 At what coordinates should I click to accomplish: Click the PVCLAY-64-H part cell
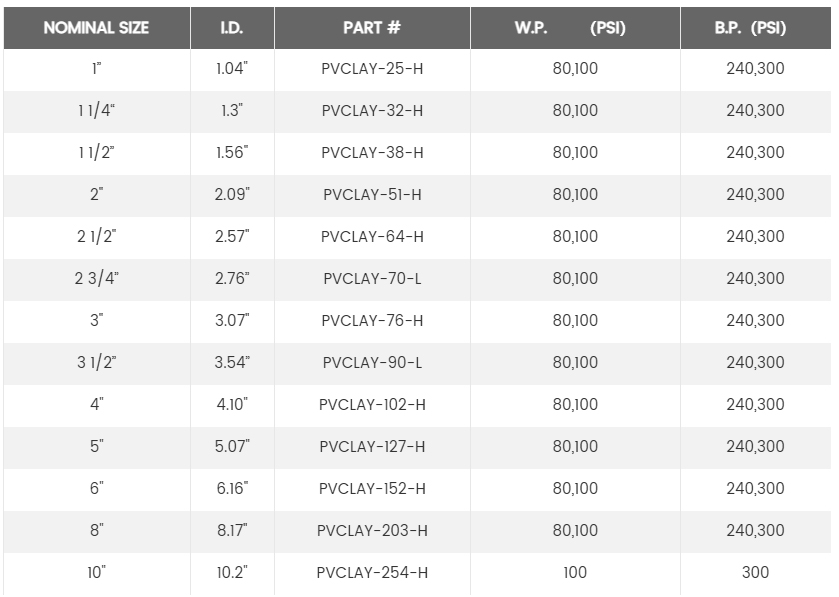tap(372, 237)
